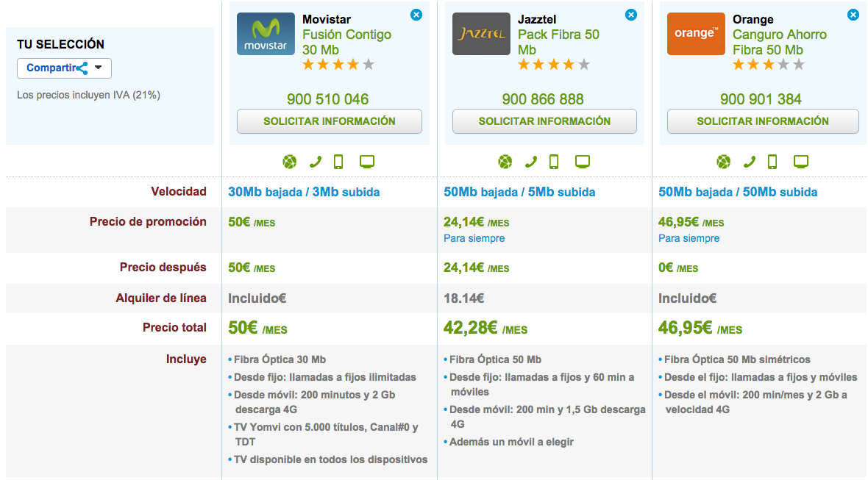Click the landline phone icon under Jazztel

pos(530,162)
